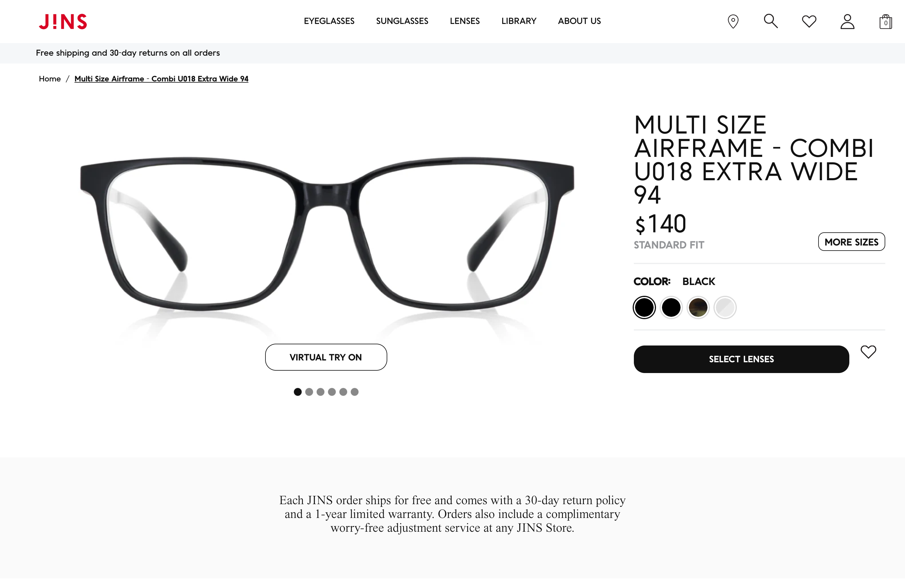Viewport: 905px width, 588px height.
Task: Go to the last carousel image dot
Action: pos(355,392)
